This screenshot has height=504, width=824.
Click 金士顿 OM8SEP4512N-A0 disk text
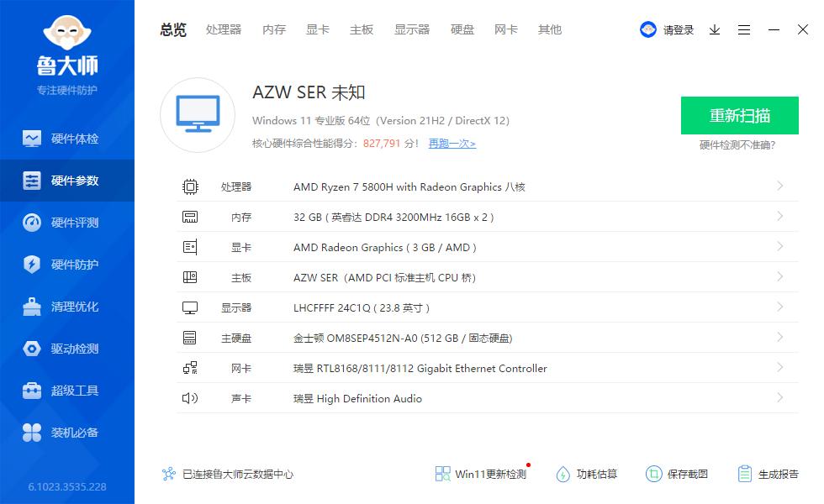point(403,338)
